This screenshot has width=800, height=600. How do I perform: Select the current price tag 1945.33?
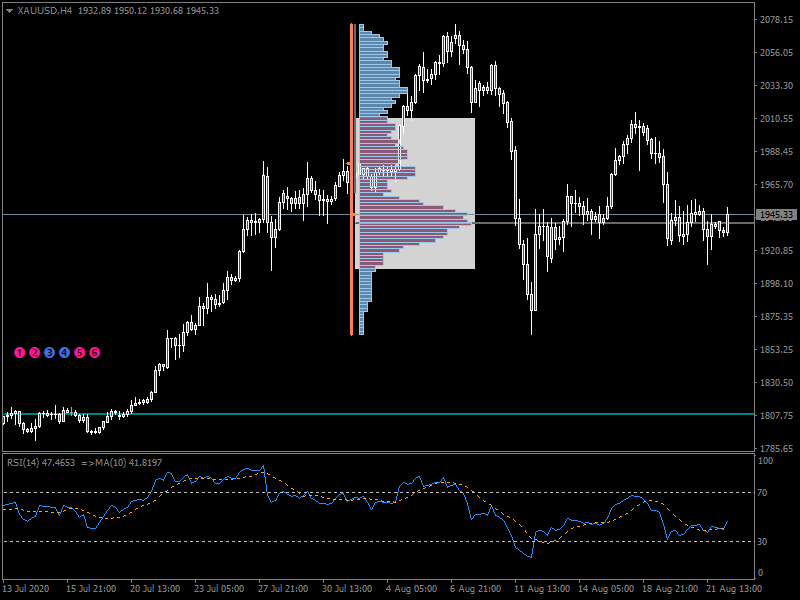[776, 215]
